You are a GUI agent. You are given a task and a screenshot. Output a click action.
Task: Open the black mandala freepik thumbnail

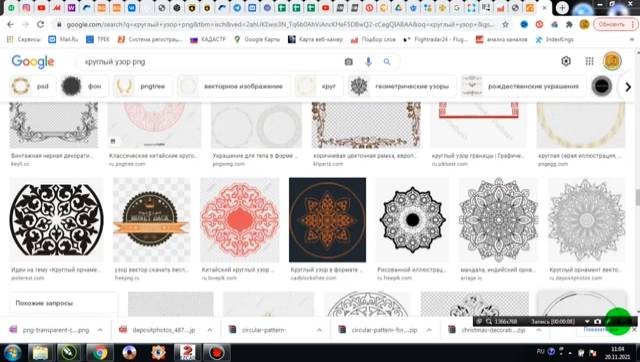point(412,220)
